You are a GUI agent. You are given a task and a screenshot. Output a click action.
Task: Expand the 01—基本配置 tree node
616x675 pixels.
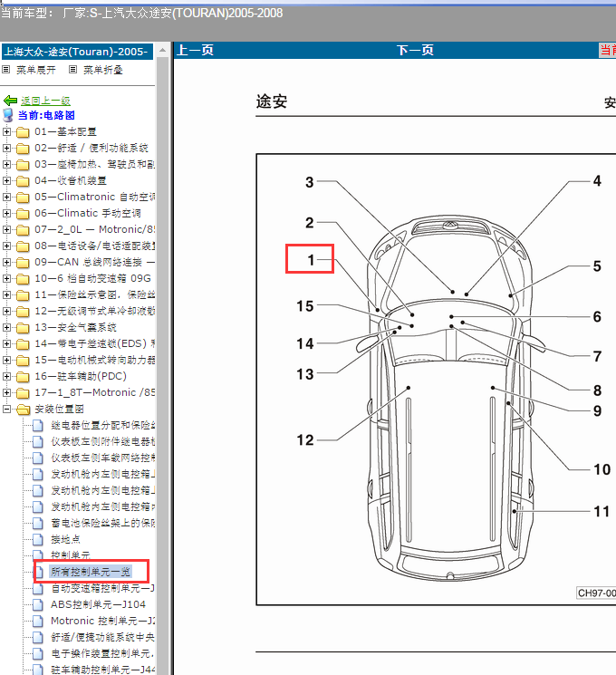point(6,131)
